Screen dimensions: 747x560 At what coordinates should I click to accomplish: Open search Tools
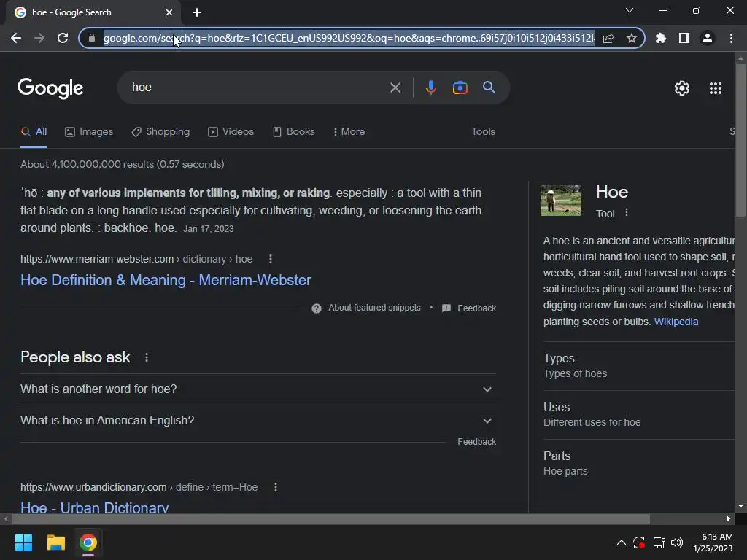(483, 132)
